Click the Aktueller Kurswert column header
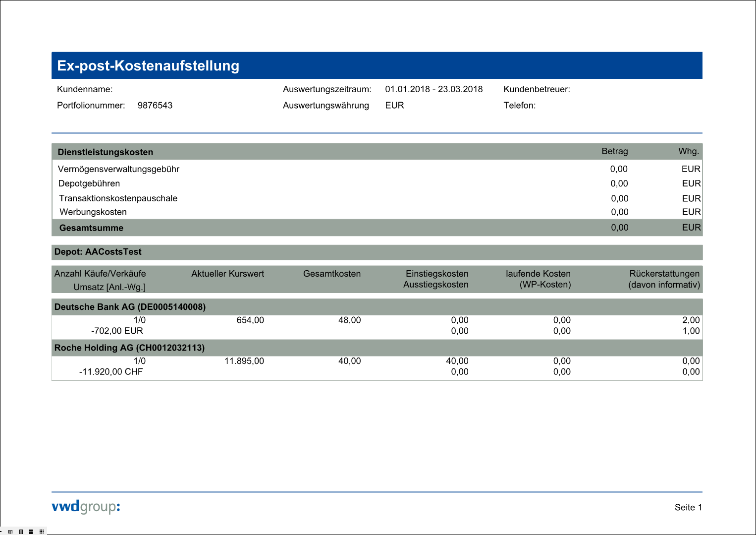 coord(227,274)
